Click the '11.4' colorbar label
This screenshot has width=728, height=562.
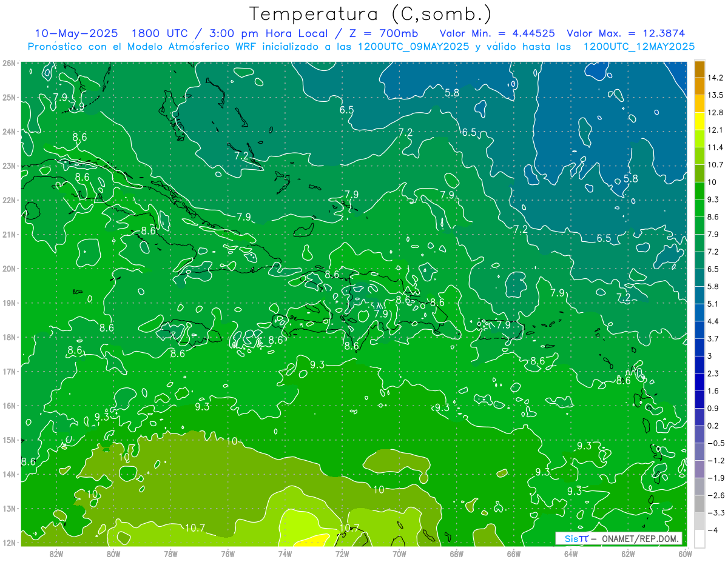point(715,147)
